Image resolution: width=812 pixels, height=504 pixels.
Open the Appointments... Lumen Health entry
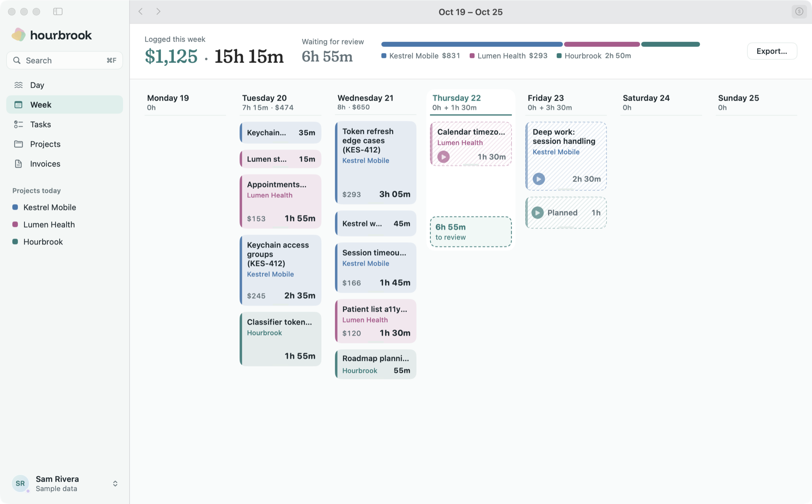point(281,201)
